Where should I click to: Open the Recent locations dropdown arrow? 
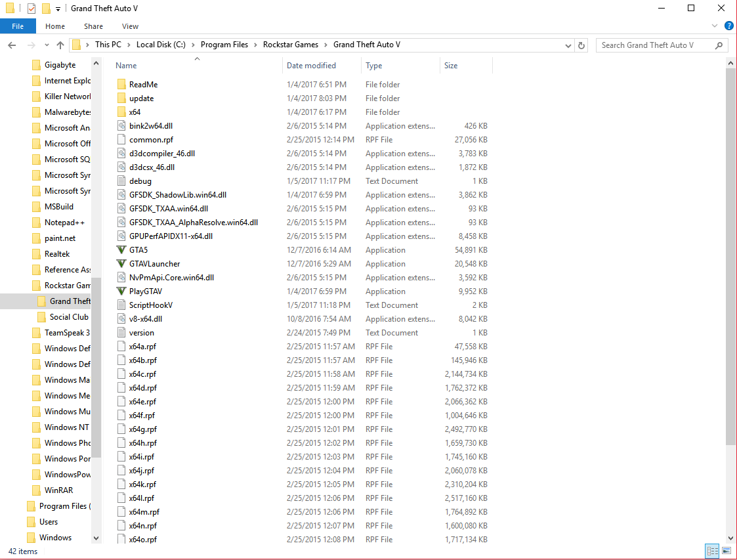tap(47, 45)
